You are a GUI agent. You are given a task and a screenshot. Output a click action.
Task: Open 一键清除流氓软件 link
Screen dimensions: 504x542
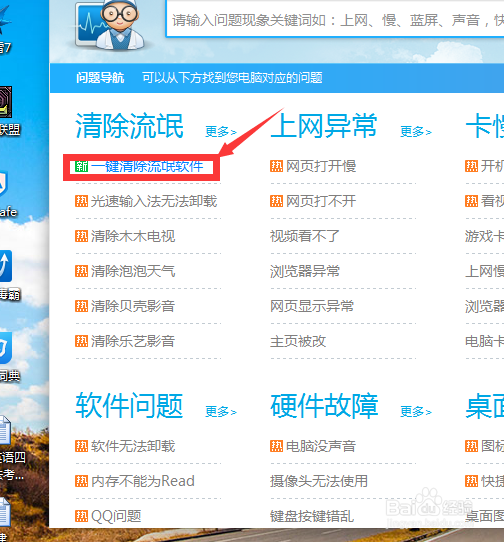(147, 167)
